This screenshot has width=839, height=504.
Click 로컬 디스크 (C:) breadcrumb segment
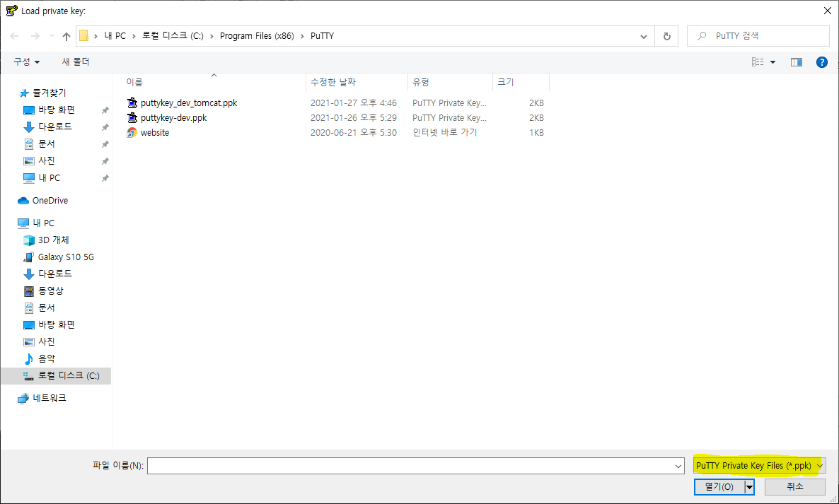173,36
